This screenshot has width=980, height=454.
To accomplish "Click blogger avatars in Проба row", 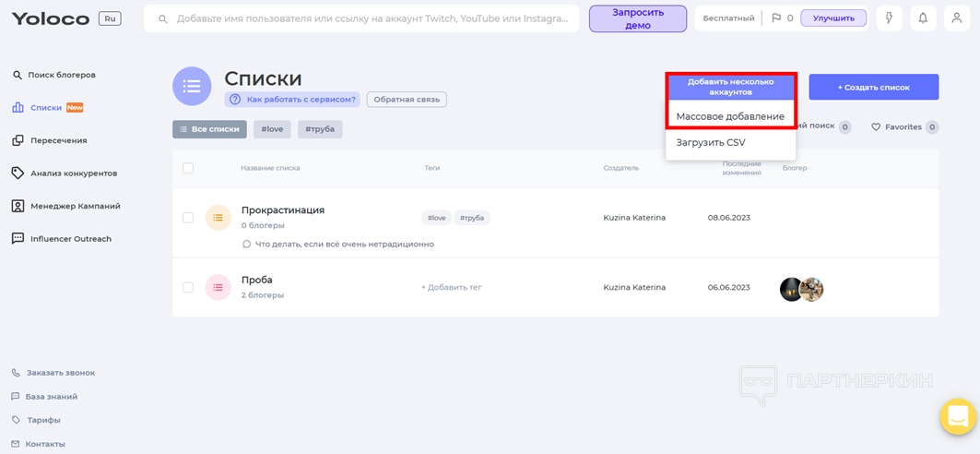I will point(802,290).
